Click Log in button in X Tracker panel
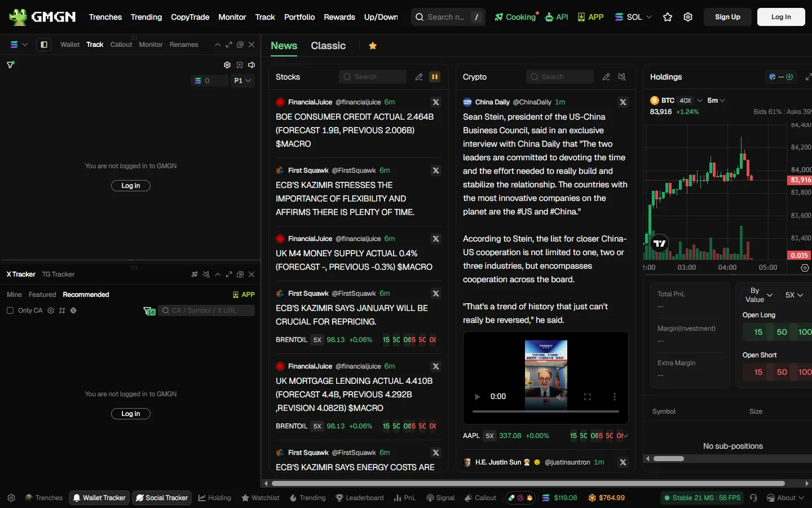812x508 pixels. point(131,414)
